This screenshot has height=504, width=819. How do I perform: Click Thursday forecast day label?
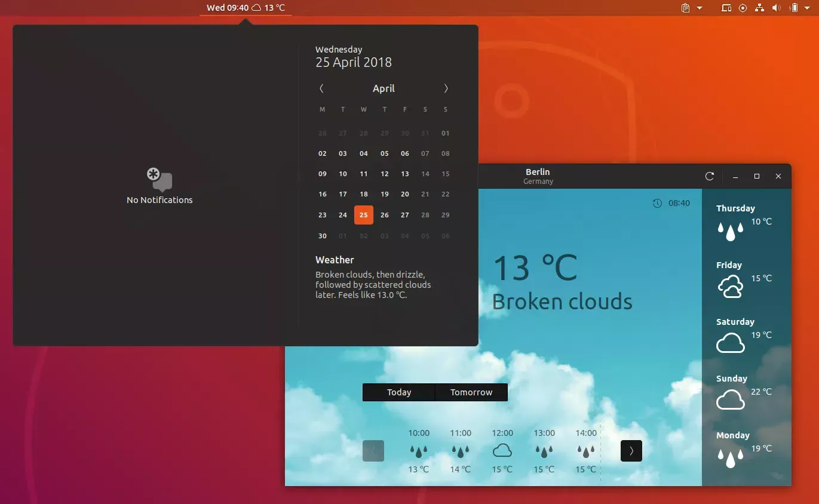pyautogui.click(x=735, y=208)
